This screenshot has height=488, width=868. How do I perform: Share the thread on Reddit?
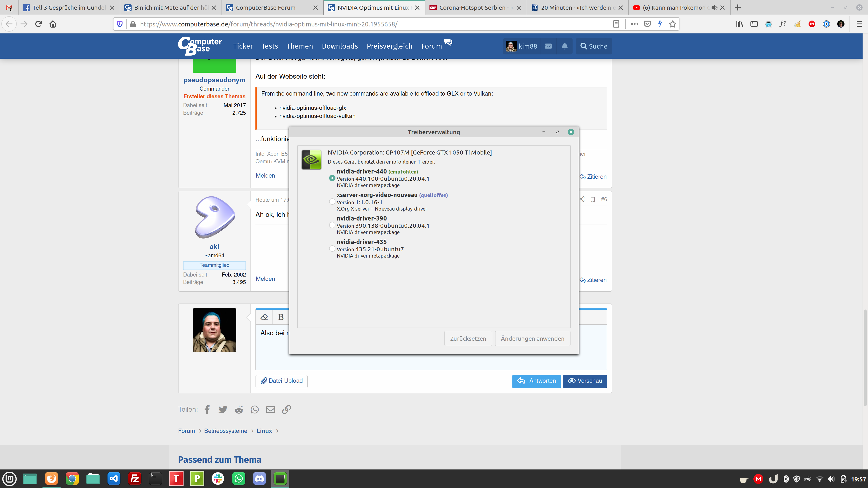(x=239, y=410)
